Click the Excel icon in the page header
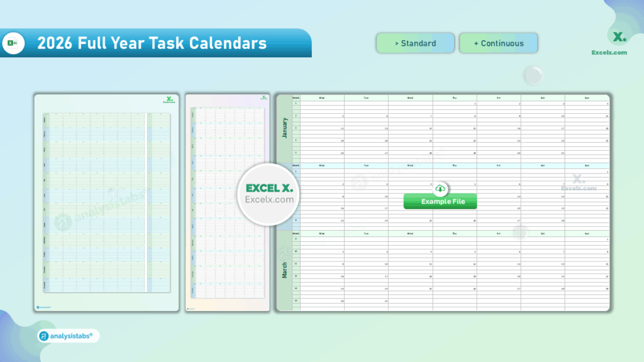Screen dimensions: 644x362 [x=13, y=43]
